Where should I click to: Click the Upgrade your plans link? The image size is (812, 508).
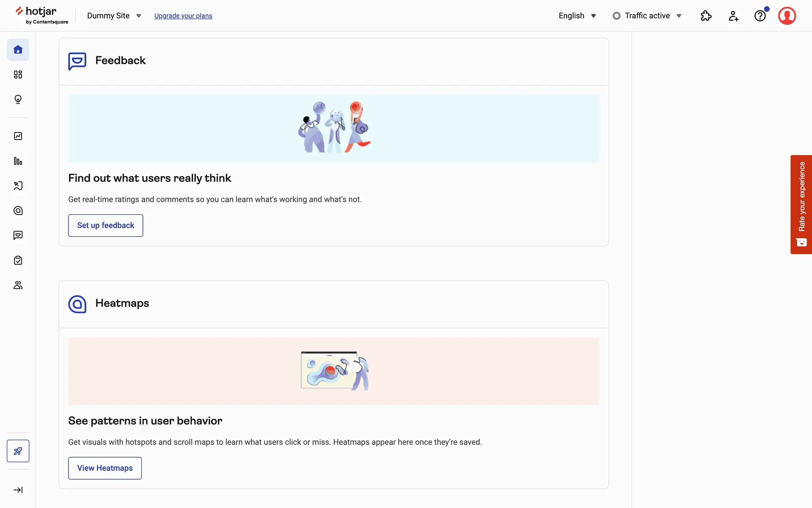click(183, 16)
